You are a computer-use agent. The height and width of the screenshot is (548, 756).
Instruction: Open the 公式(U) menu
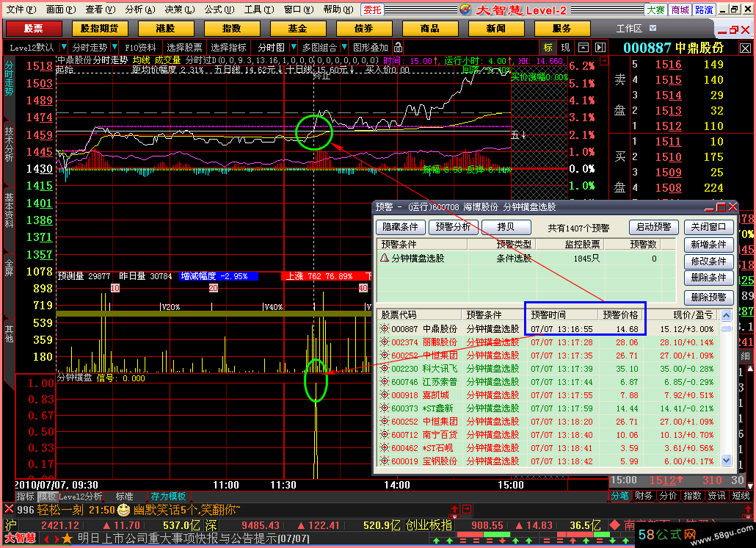(219, 10)
